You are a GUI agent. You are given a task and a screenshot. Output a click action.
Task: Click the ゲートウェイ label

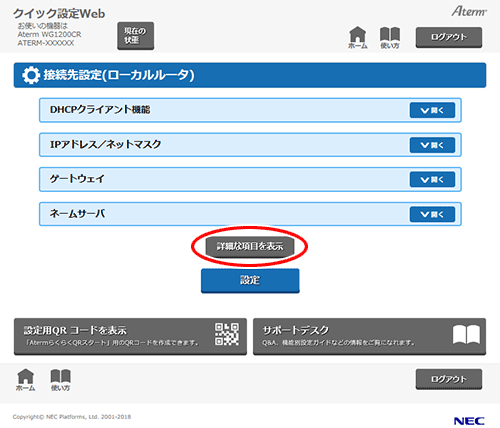pyautogui.click(x=77, y=179)
